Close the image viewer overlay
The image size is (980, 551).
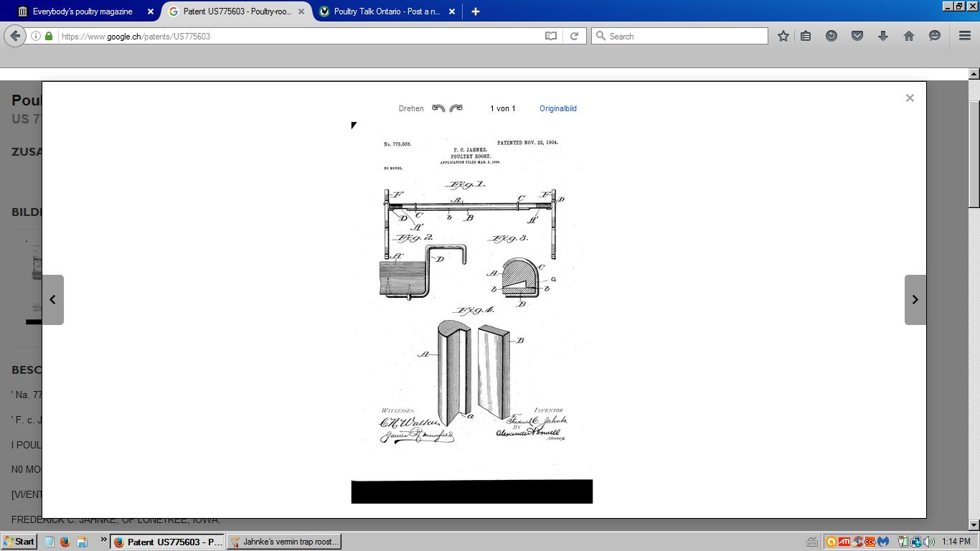click(909, 98)
